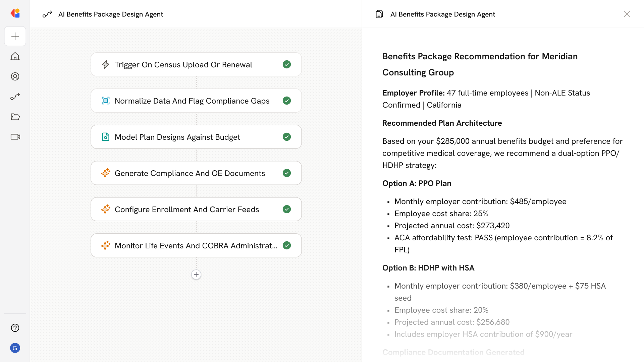Click green check on Model Plan Designs step
This screenshot has height=362, width=644.
[287, 137]
